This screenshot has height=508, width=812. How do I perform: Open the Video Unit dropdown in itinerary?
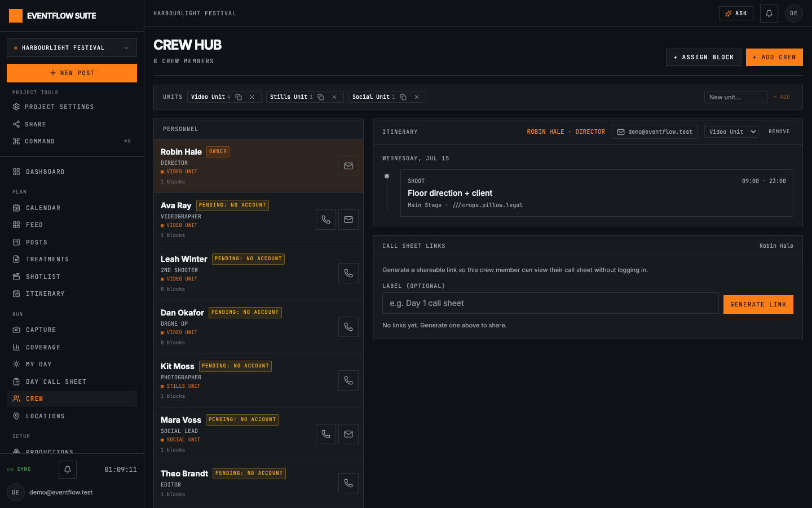(731, 132)
